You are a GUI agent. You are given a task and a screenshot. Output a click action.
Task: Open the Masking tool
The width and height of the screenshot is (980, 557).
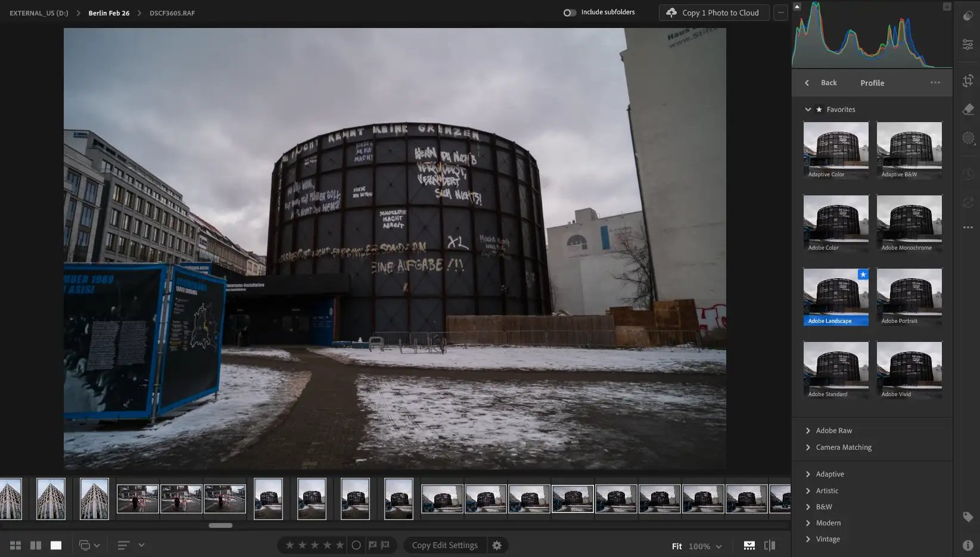(x=967, y=138)
